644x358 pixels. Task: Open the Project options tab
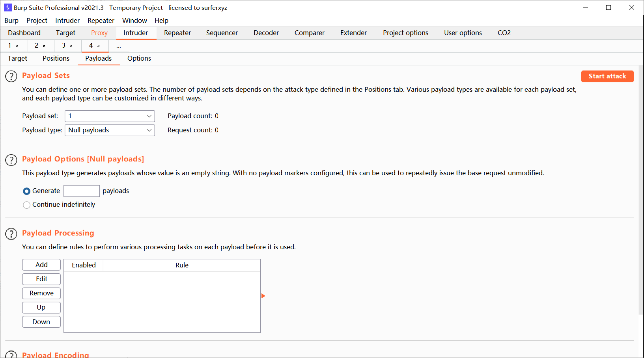coord(405,33)
